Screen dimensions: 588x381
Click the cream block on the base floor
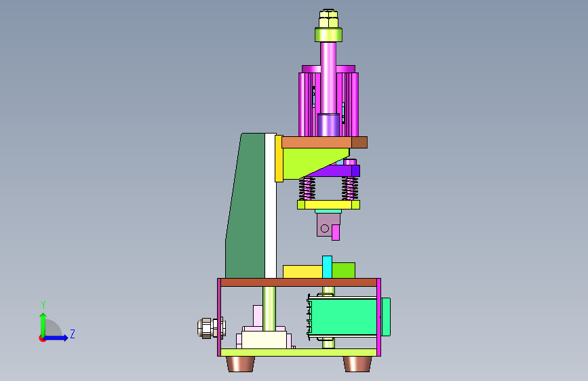264,340
